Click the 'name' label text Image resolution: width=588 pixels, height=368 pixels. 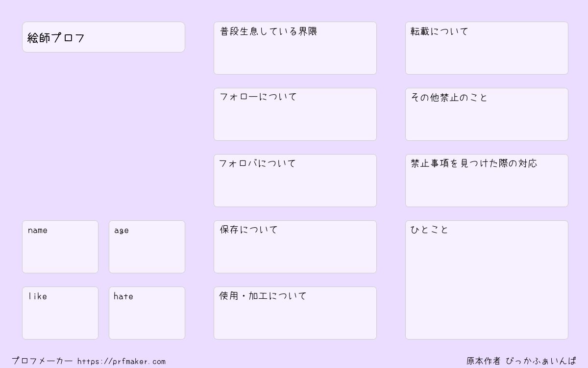(x=38, y=230)
